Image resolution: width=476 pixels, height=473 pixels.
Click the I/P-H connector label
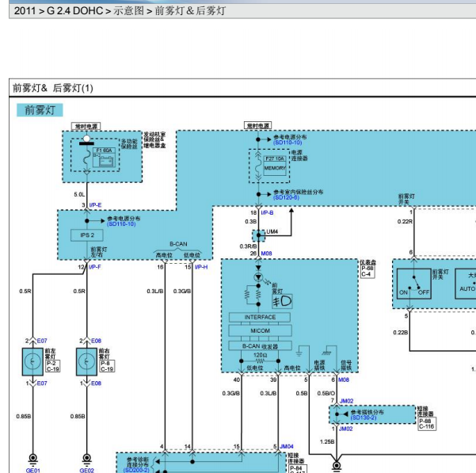(x=201, y=267)
